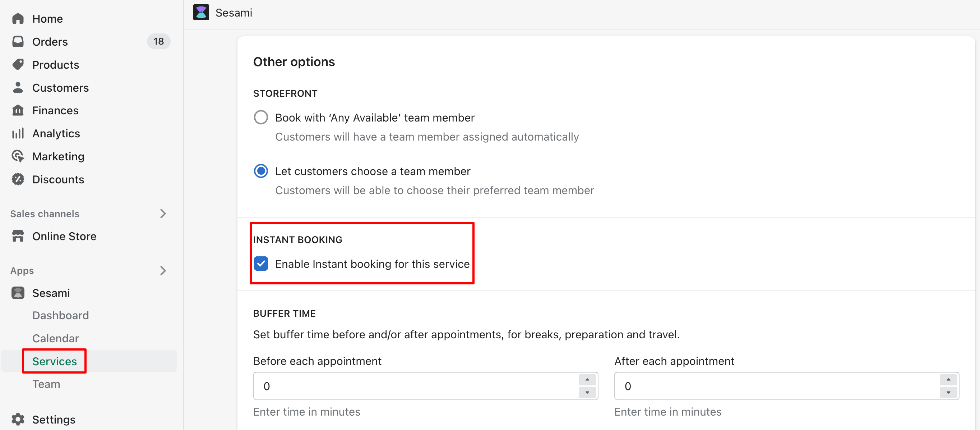Click the Finances bank icon
This screenshot has height=430, width=980.
click(x=18, y=110)
